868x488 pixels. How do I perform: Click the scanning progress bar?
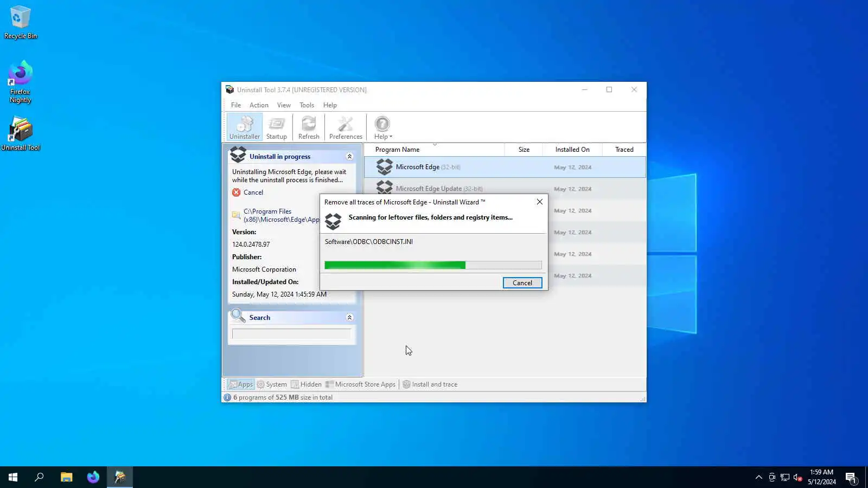click(x=433, y=265)
